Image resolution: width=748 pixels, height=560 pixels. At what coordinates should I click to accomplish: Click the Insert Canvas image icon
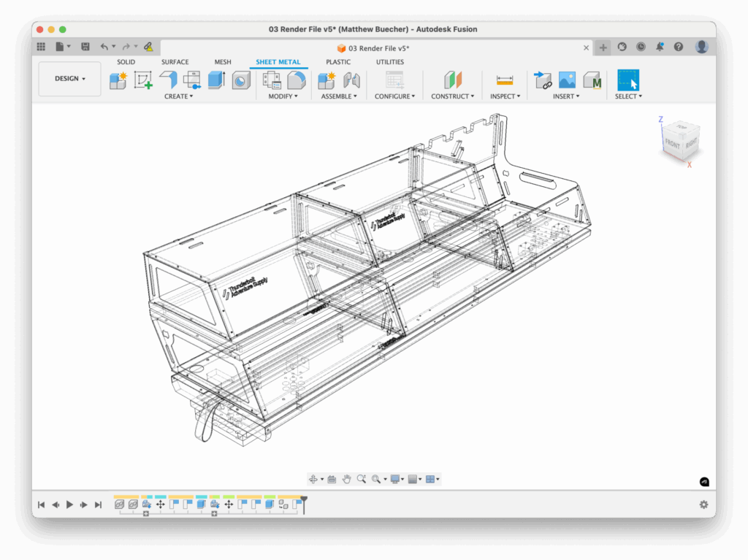(x=567, y=80)
